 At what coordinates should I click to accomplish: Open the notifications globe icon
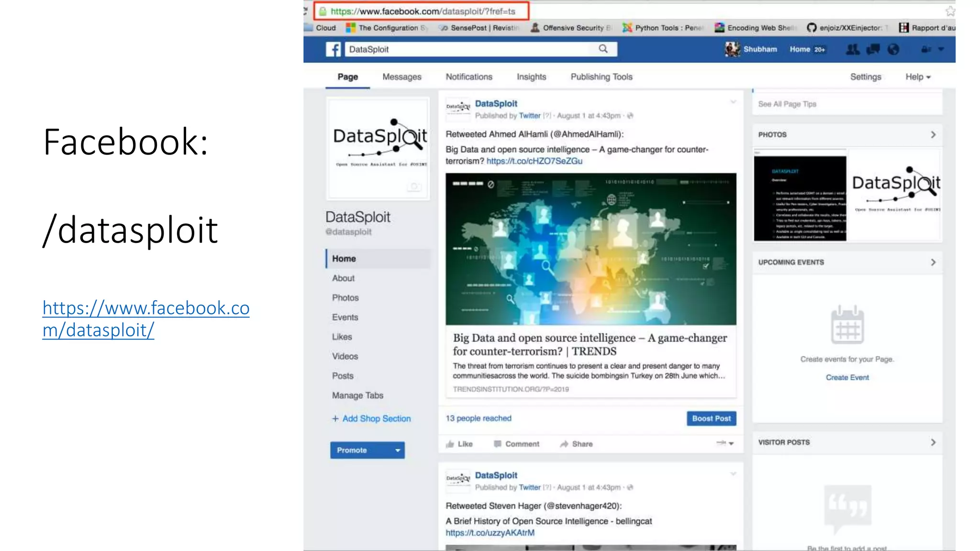click(893, 49)
